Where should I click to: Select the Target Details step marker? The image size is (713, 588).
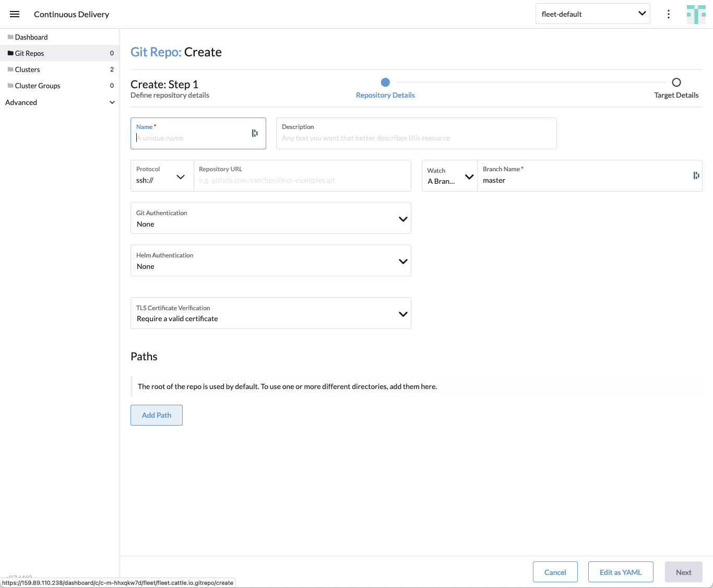pyautogui.click(x=676, y=83)
